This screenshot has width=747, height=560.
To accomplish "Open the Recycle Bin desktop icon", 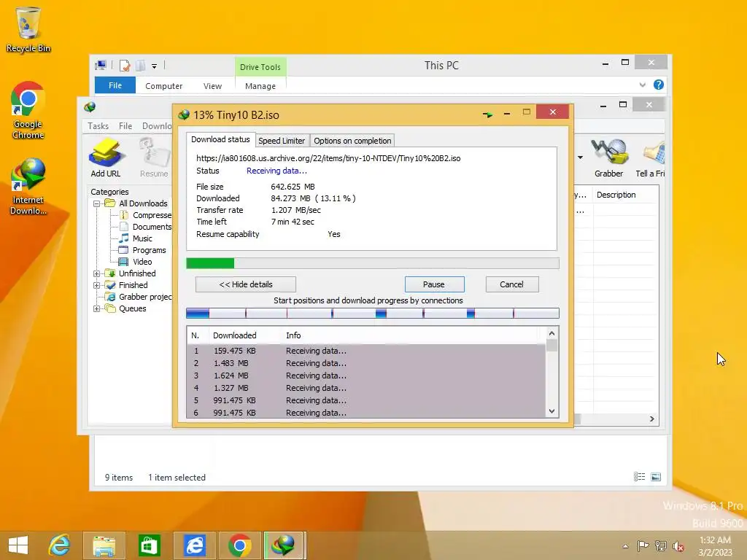I will [x=28, y=29].
